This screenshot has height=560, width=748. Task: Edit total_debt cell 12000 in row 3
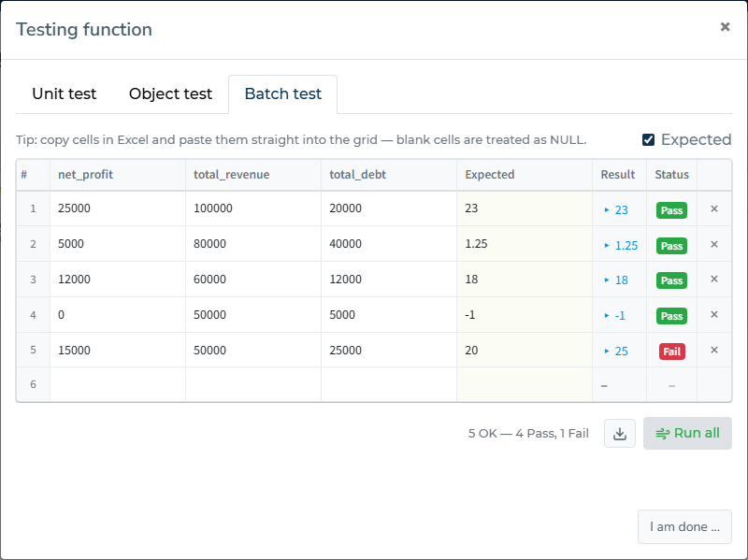[389, 279]
